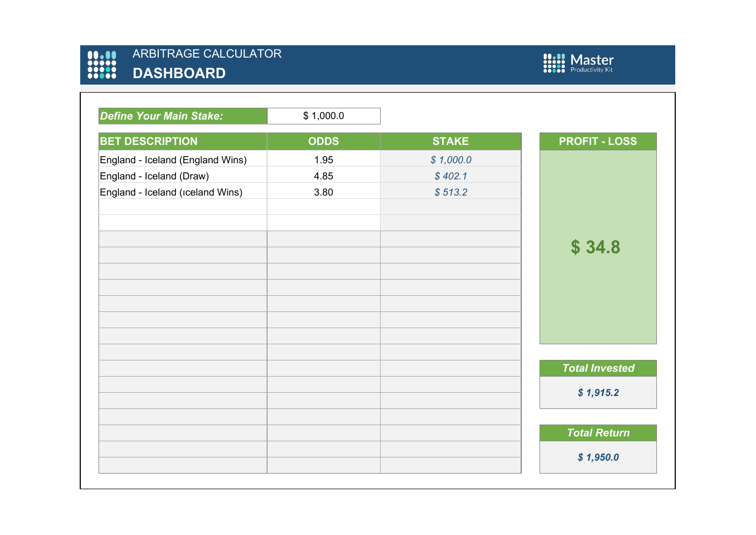Click the PROFIT - LOSS header
This screenshot has width=756, height=535.
598,141
